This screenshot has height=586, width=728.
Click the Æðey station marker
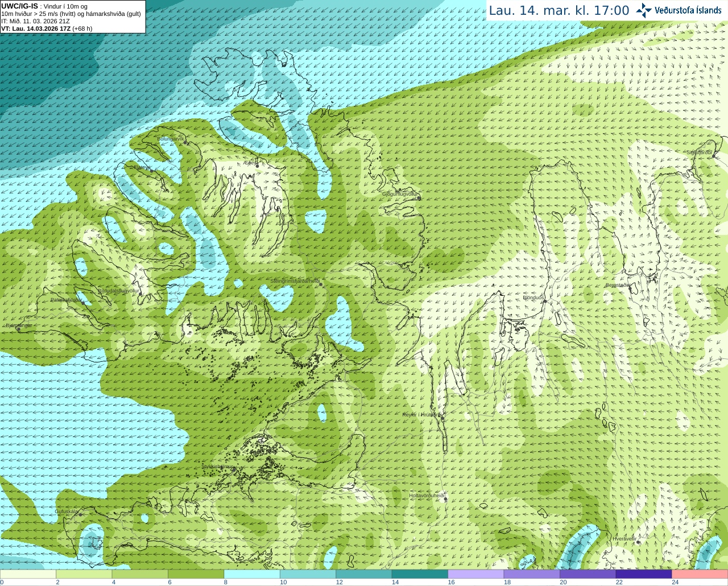[257, 166]
